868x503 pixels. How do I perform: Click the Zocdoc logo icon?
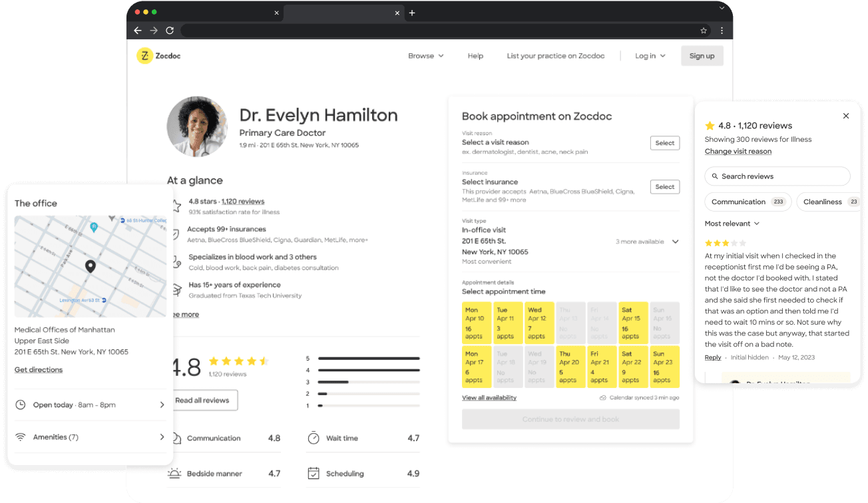click(144, 56)
